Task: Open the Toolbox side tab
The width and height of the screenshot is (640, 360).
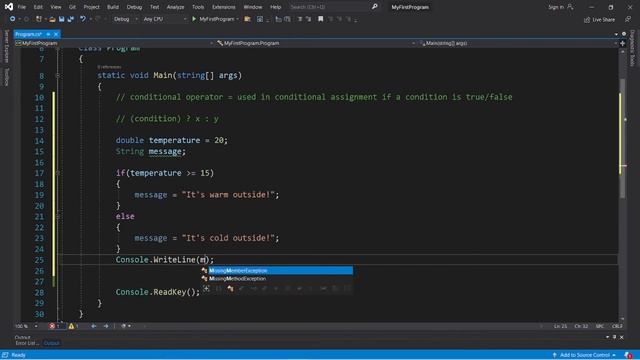Action: point(6,77)
